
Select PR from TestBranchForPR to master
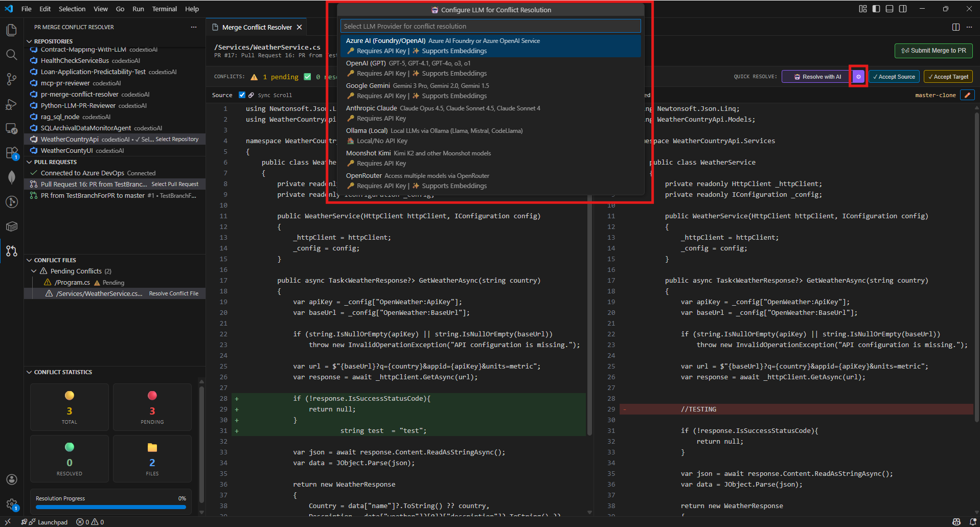click(x=115, y=195)
